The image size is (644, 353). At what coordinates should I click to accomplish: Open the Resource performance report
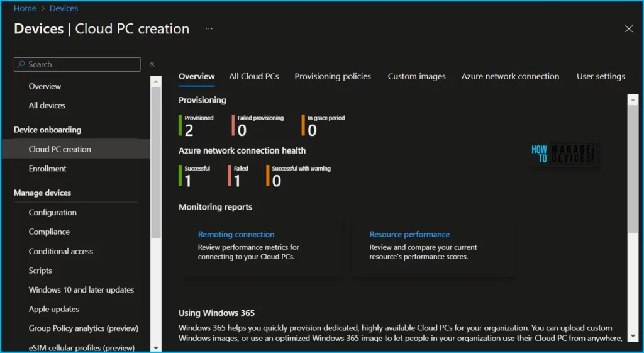coord(409,234)
